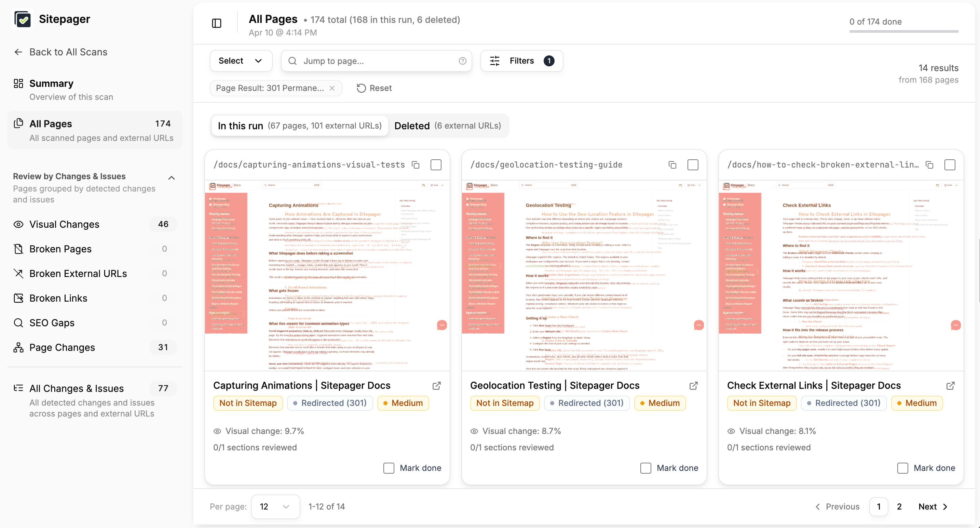This screenshot has height=528, width=980.
Task: Open the Filters panel
Action: 521,61
